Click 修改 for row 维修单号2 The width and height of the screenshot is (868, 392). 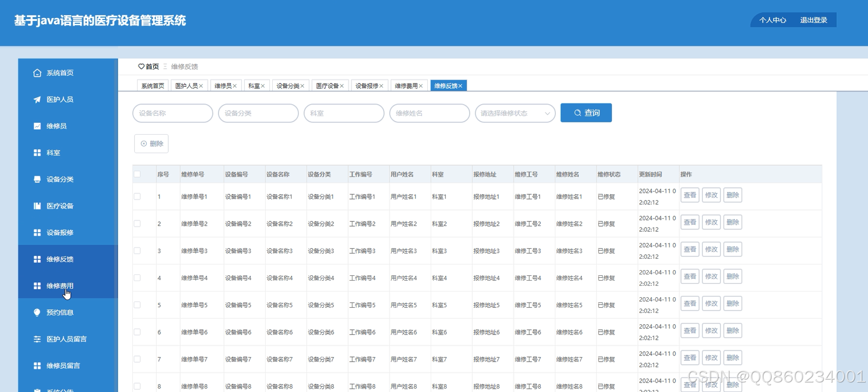click(711, 222)
